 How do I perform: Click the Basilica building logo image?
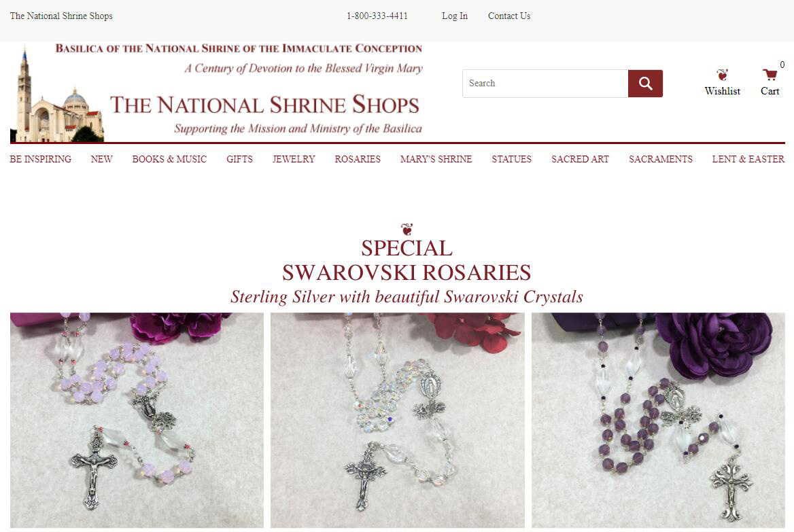(x=56, y=94)
